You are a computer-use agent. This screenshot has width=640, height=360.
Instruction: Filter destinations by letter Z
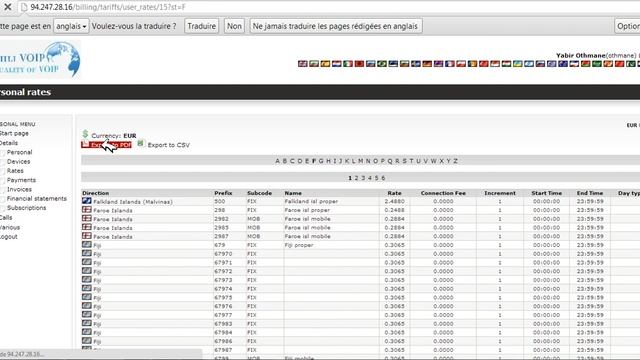pyautogui.click(x=456, y=161)
